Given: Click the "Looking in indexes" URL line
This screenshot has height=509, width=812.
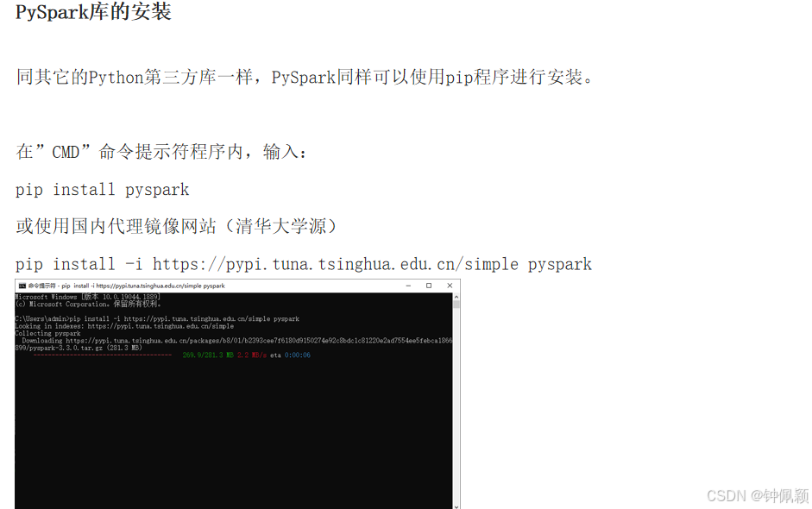Looking at the screenshot, I should tap(124, 326).
